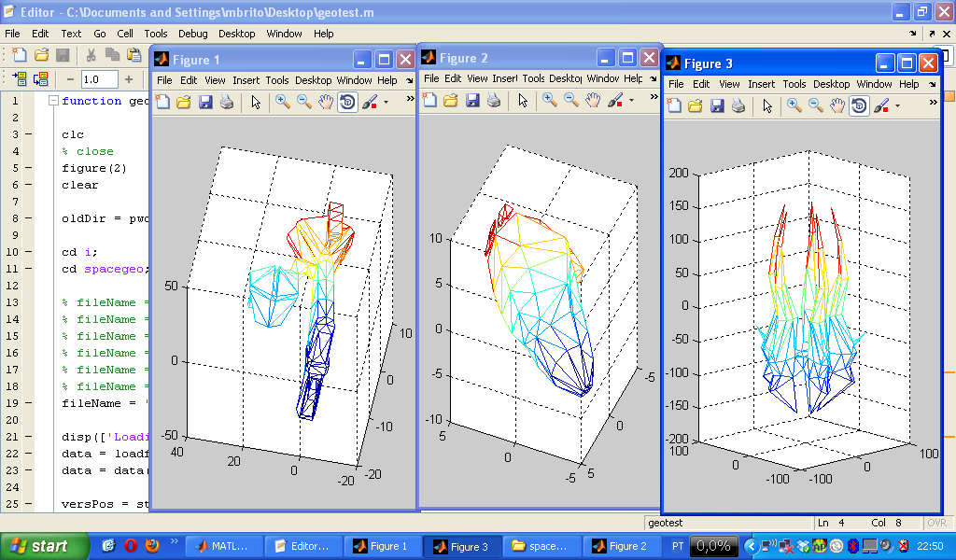The height and width of the screenshot is (560, 956).
Task: Pick the Edit Plot arrow in Figure 2
Action: pos(523,101)
